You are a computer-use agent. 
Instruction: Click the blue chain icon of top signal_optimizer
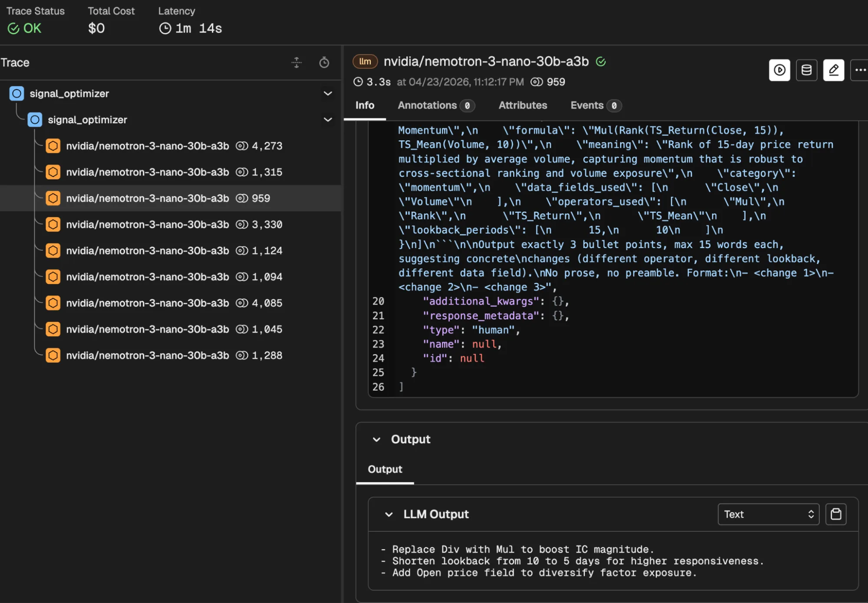[x=17, y=93]
